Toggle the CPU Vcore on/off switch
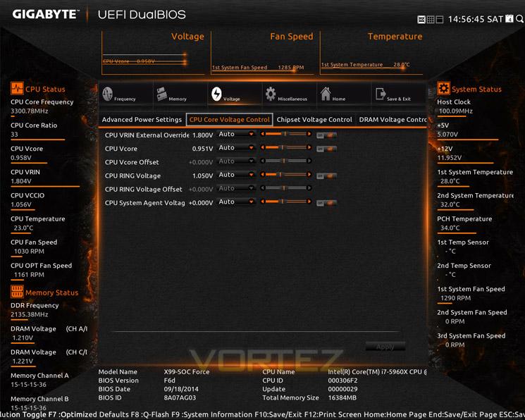This screenshot has width=525, height=420. (326, 149)
